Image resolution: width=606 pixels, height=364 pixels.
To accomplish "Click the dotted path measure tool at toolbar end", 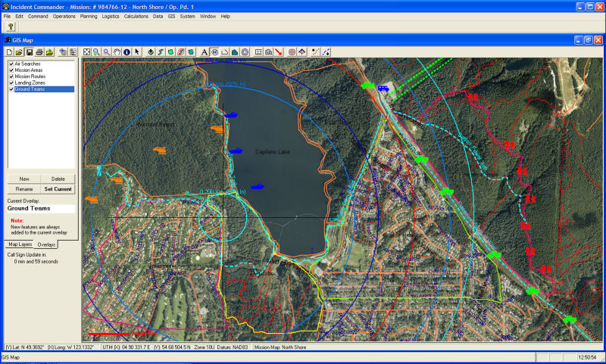I will pyautogui.click(x=326, y=51).
